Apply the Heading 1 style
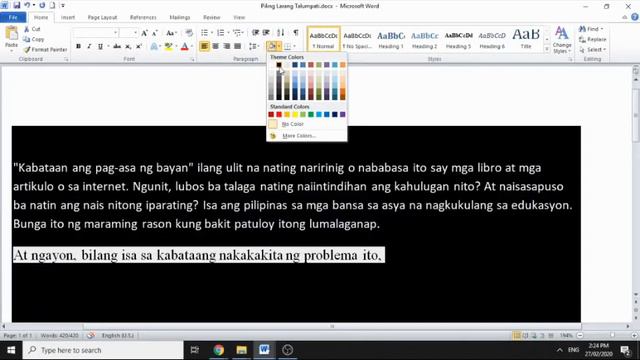This screenshot has height=360, width=640. tap(391, 40)
